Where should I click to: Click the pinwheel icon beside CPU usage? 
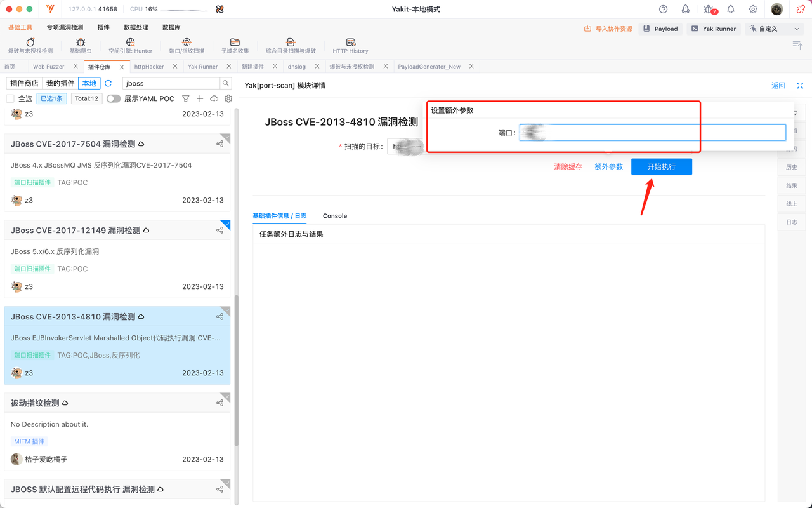tap(219, 10)
